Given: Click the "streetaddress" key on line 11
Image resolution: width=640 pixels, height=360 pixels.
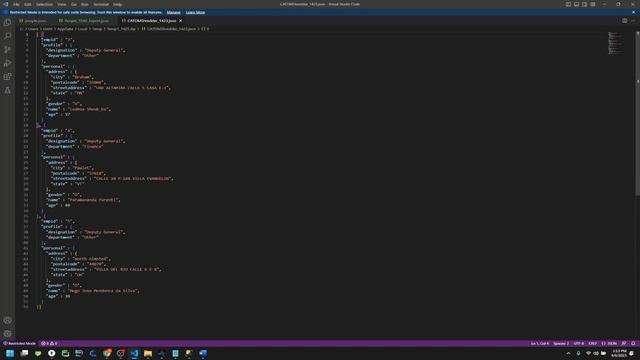Looking at the screenshot, I should pyautogui.click(x=69, y=87).
